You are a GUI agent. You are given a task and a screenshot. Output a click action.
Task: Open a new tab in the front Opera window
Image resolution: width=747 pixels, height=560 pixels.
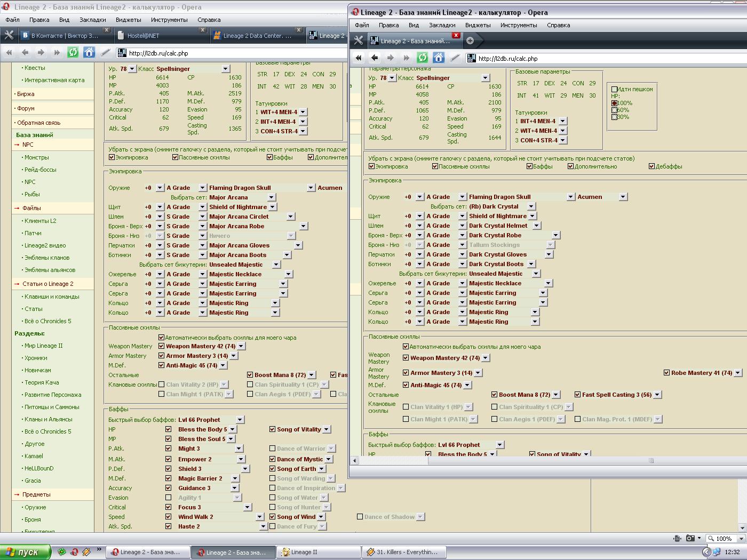[x=470, y=41]
